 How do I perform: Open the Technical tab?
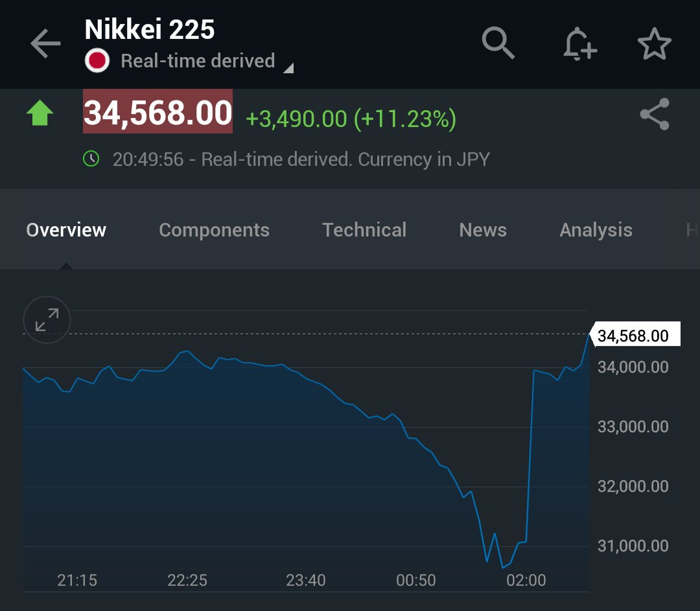364,230
